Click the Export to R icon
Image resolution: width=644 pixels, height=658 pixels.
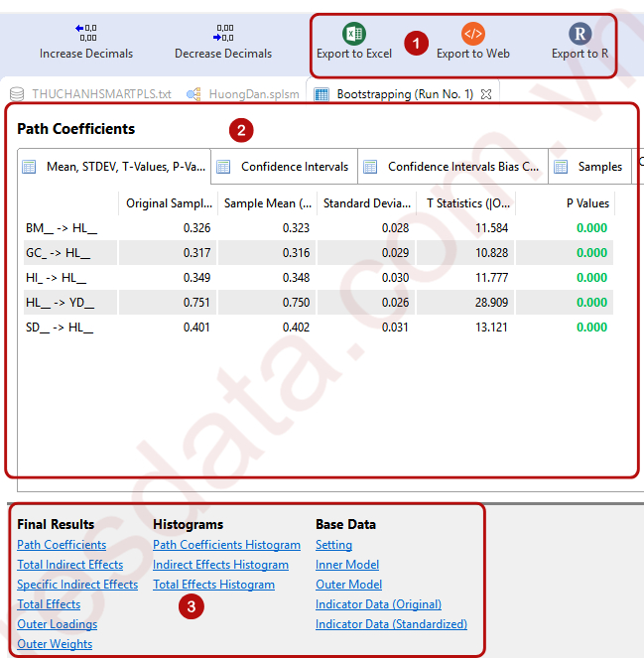(580, 34)
